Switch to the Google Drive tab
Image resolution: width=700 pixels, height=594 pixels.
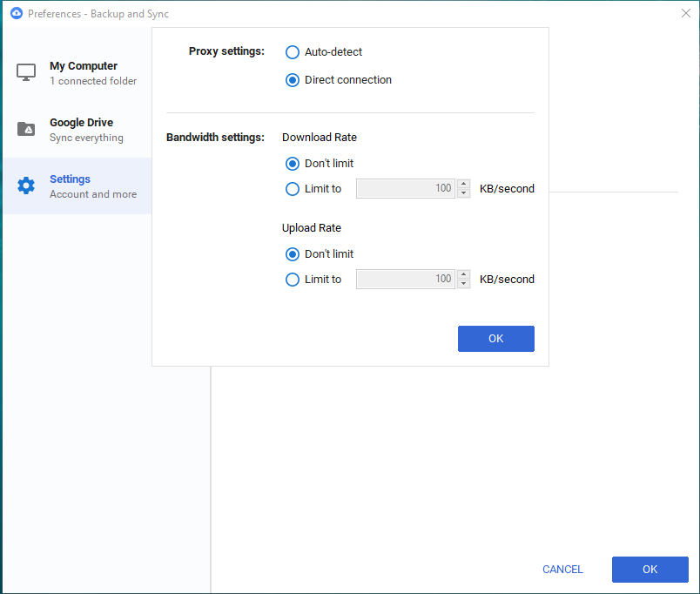(x=83, y=130)
